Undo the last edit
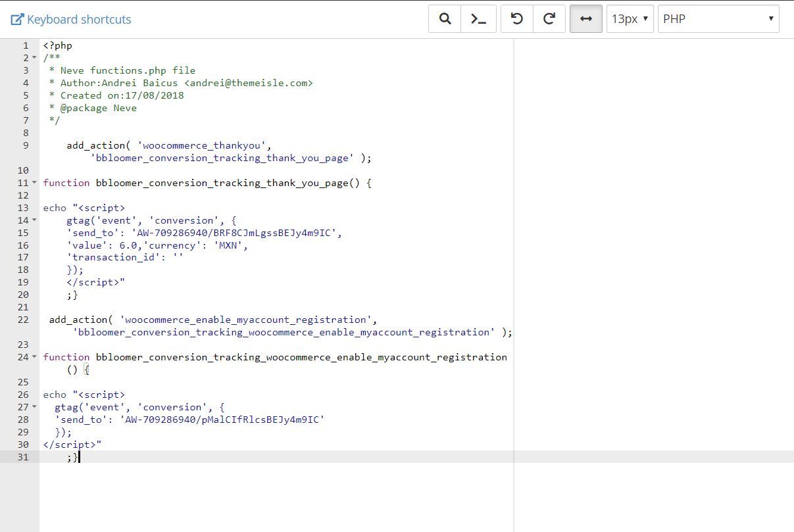794x532 pixels. pyautogui.click(x=517, y=18)
